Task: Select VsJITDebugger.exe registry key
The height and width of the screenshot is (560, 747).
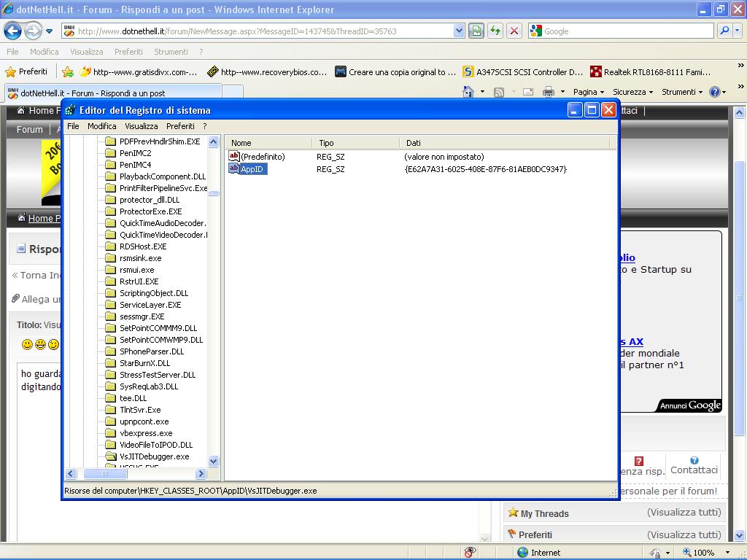Action: [155, 456]
